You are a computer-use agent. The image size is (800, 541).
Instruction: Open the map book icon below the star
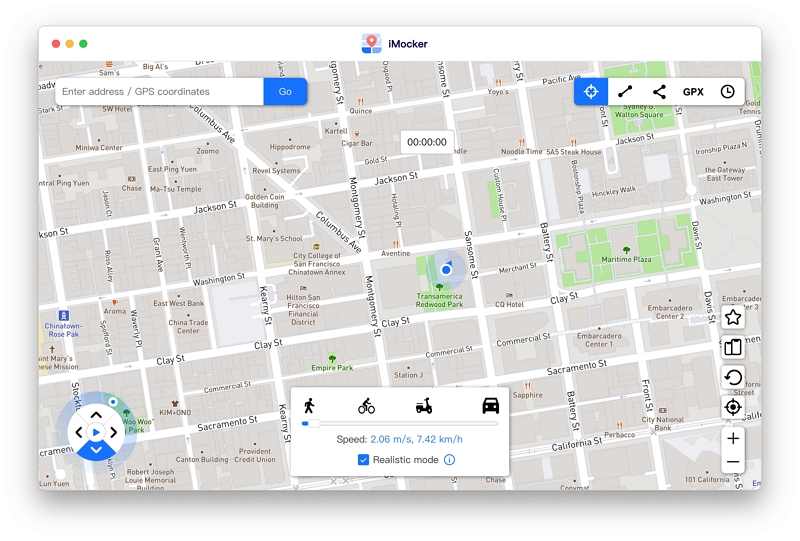click(733, 348)
